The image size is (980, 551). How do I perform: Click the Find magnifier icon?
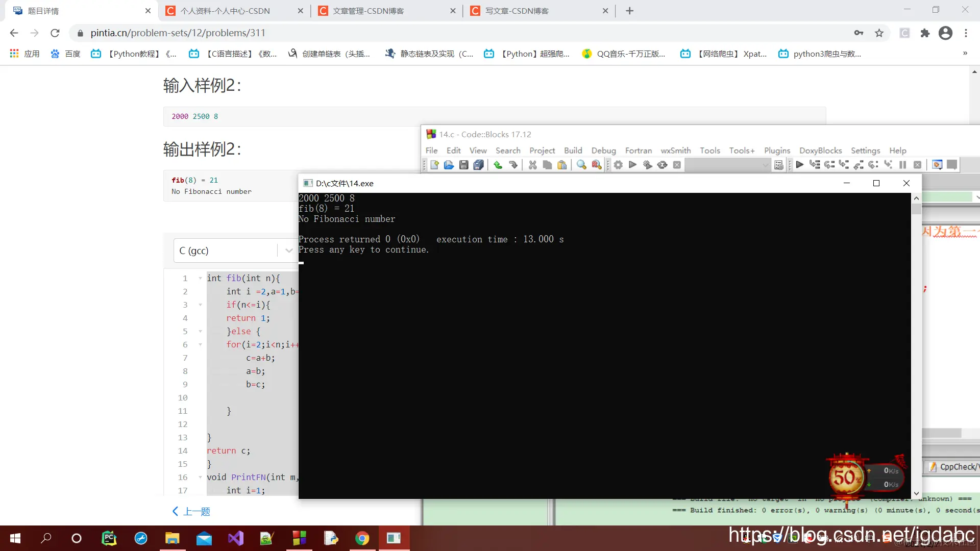581,165
